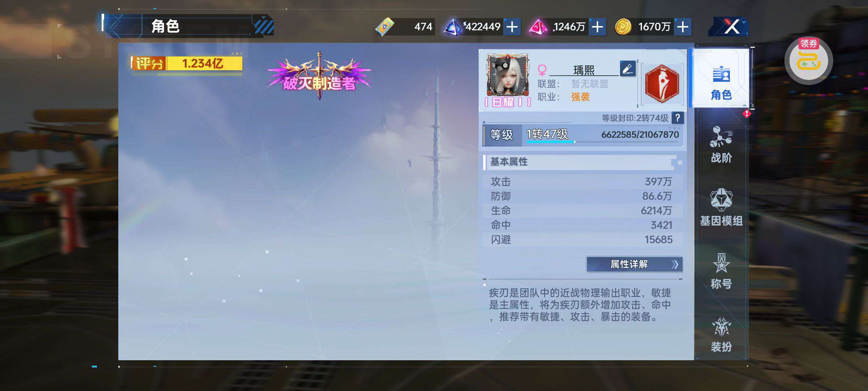
Task: Click the character name field 瑀熙
Action: [584, 70]
